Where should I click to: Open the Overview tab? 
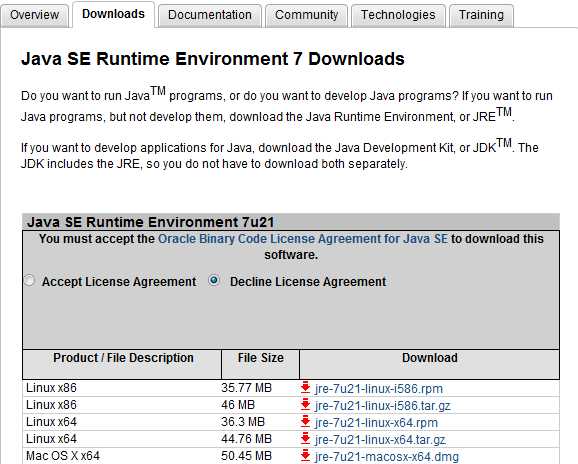(35, 15)
